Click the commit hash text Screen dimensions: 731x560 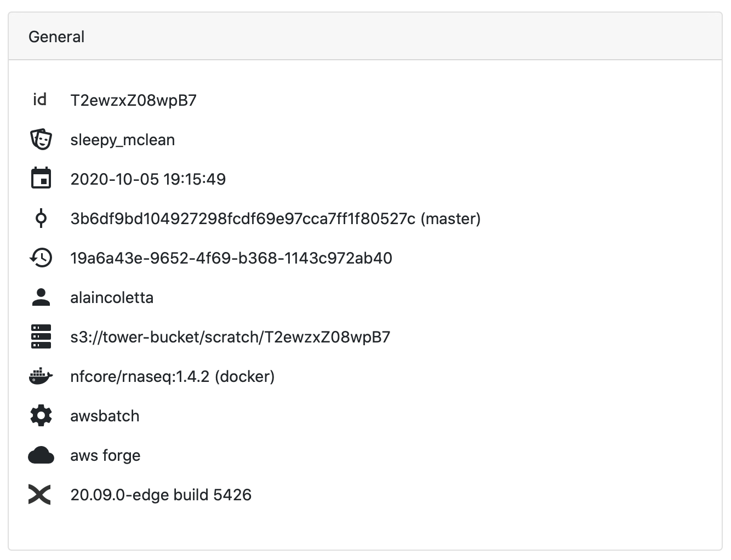(x=243, y=219)
